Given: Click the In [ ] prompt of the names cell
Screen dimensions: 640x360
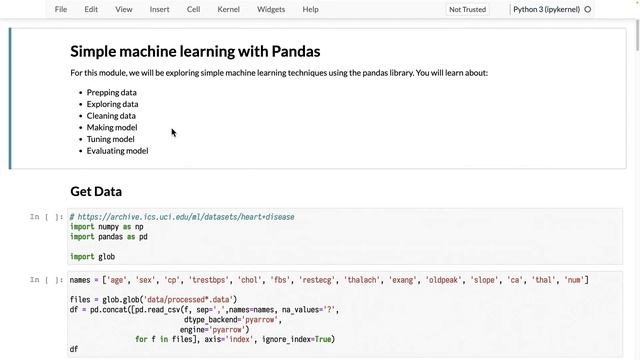Looking at the screenshot, I should (47, 280).
